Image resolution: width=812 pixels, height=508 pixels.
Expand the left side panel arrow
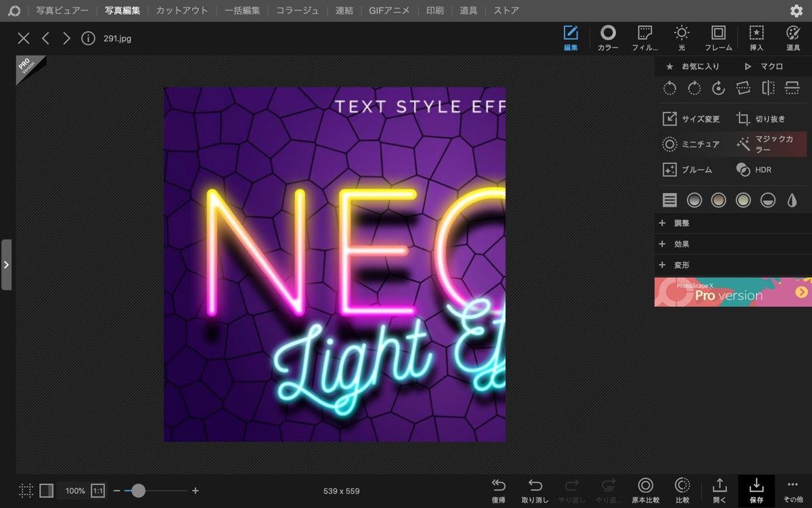pyautogui.click(x=6, y=265)
